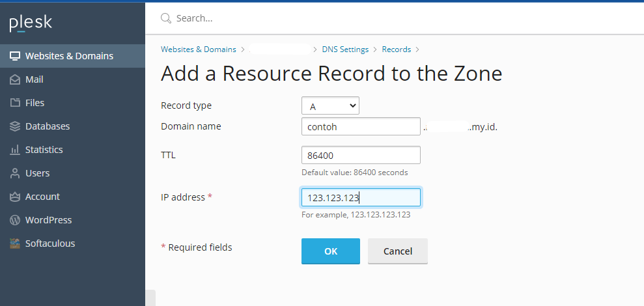Click the WordPress logo icon
This screenshot has width=644, height=306.
point(15,220)
